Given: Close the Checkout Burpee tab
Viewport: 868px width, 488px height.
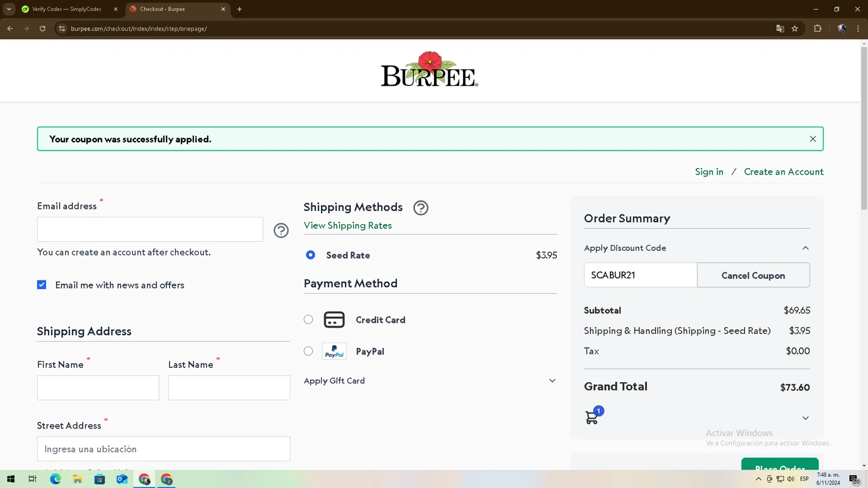Looking at the screenshot, I should coord(223,9).
